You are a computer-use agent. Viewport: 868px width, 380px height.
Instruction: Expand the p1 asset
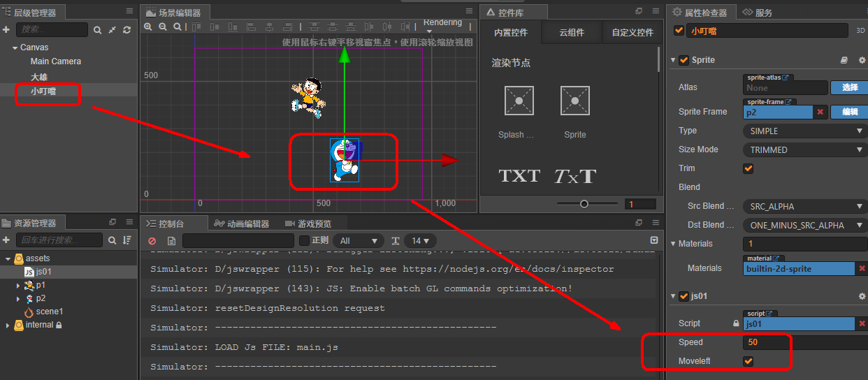tap(18, 285)
